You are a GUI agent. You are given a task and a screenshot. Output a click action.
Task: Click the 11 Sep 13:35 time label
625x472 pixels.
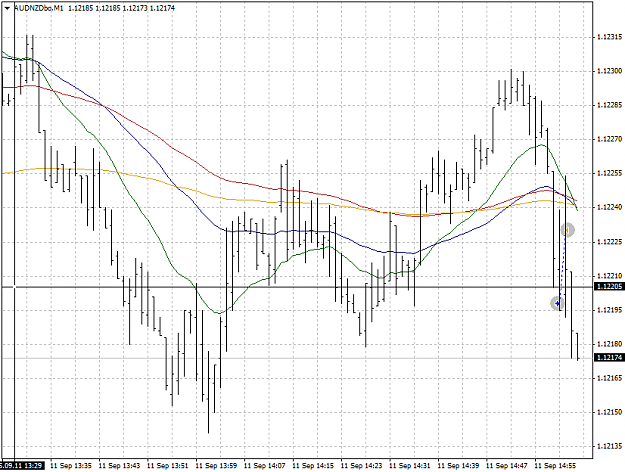pos(71,465)
